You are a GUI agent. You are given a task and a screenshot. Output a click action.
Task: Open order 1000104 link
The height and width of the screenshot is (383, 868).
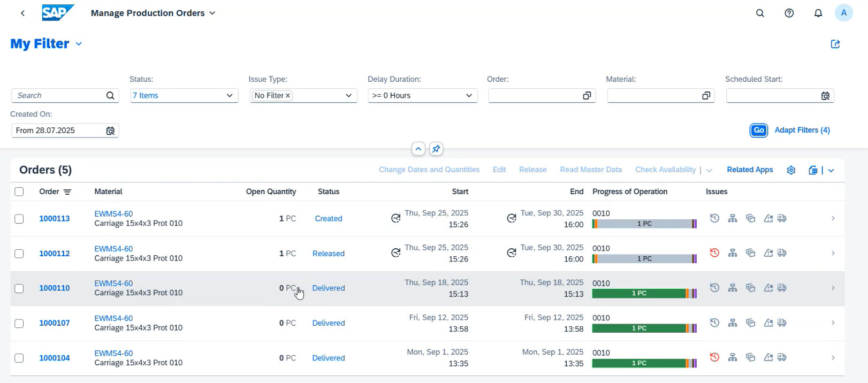[x=55, y=358]
